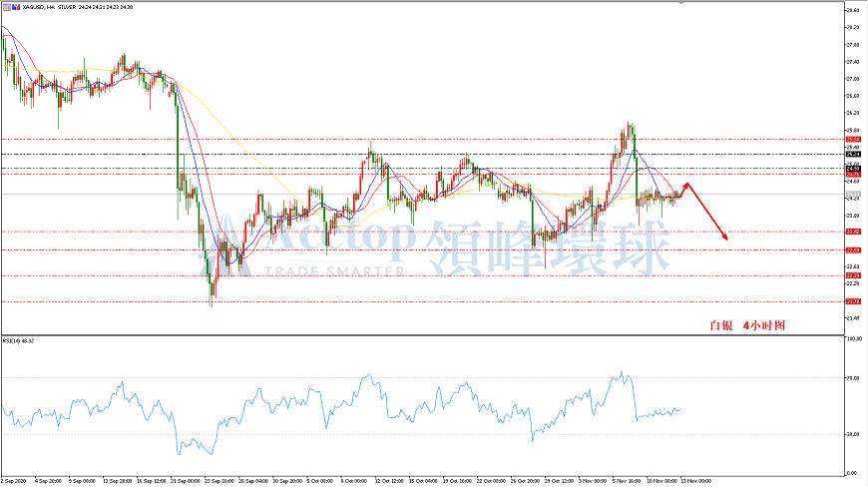This screenshot has height=487, width=868.
Task: Click the grey current price tag on the axis
Action: pos(853,195)
